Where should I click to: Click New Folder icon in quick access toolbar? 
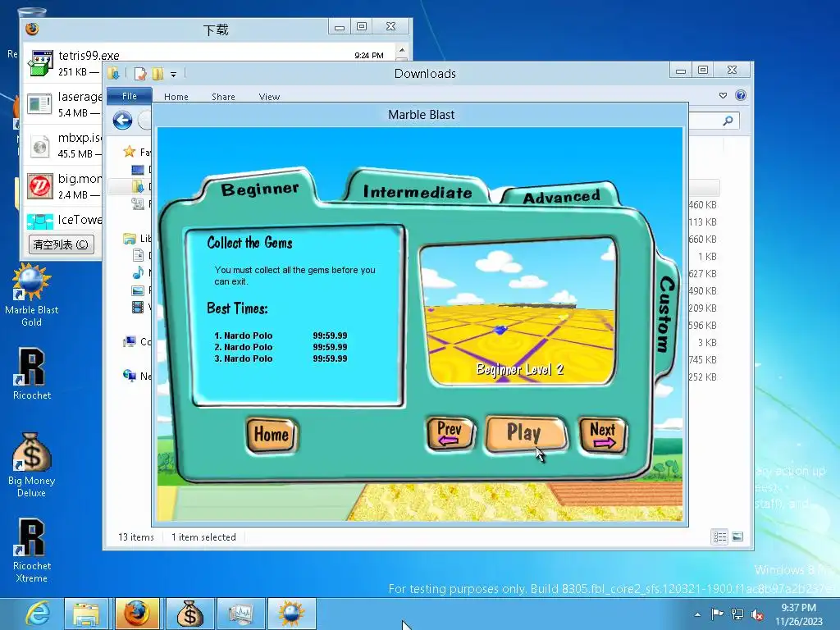pos(158,73)
